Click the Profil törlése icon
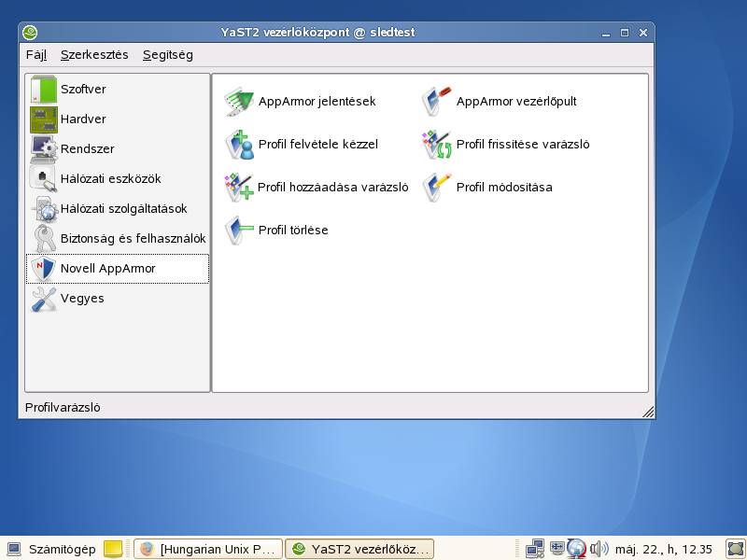 click(x=239, y=230)
